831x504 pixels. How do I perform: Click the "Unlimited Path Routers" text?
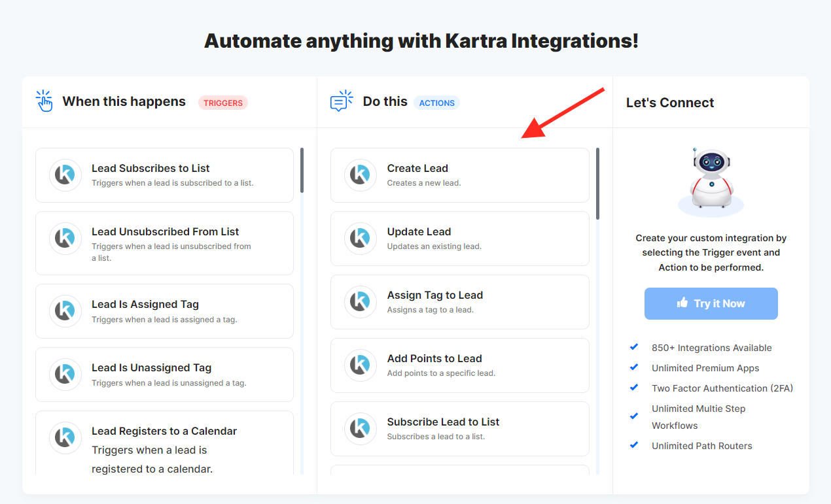pos(702,446)
